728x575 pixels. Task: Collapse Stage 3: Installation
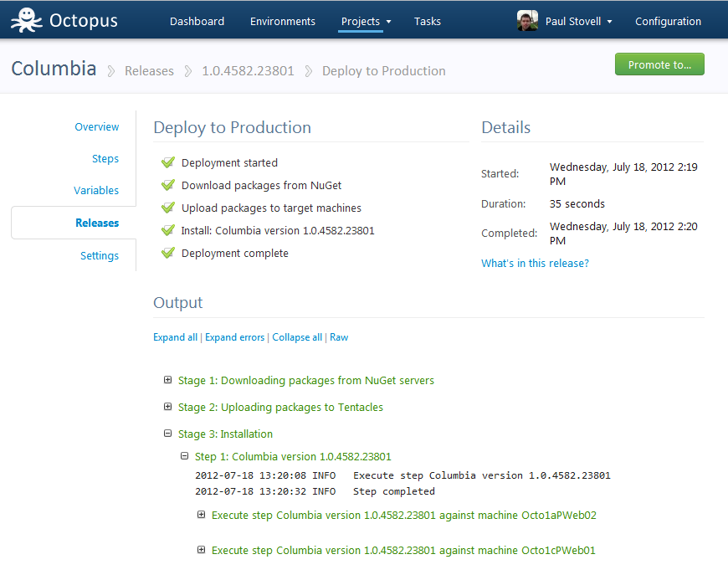click(x=167, y=434)
